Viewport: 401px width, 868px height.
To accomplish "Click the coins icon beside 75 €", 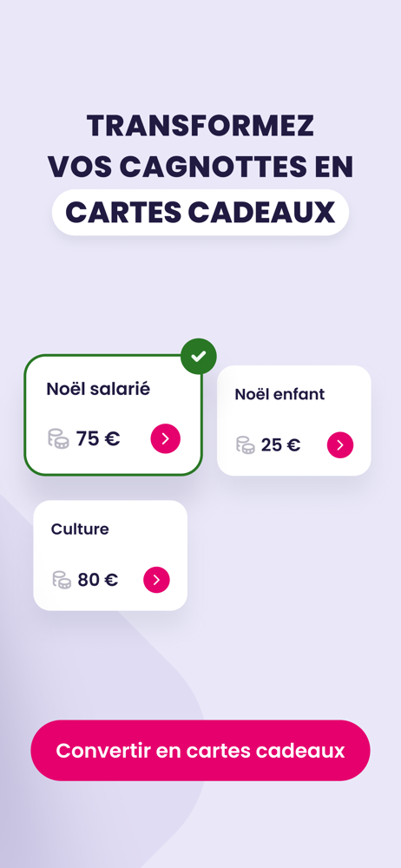I will (58, 439).
